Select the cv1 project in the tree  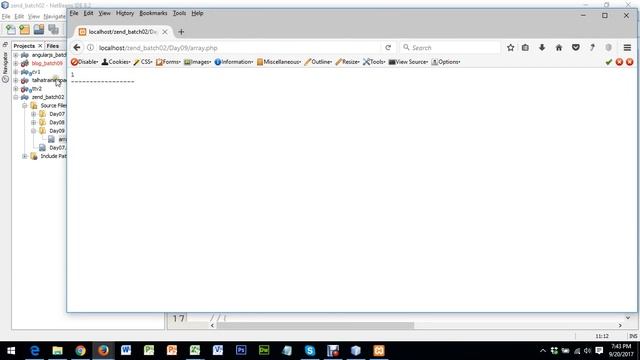(x=36, y=72)
